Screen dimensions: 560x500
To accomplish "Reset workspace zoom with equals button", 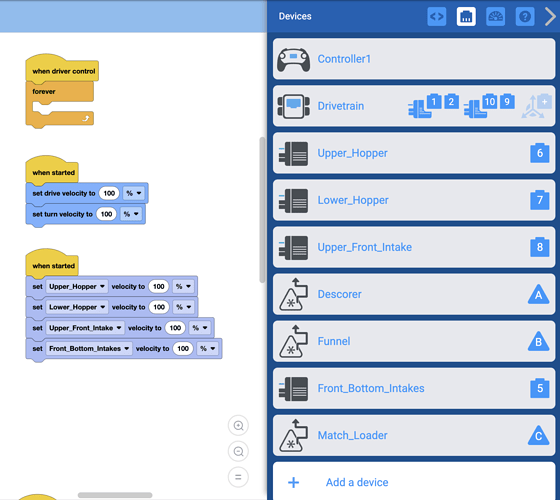I will pos(238,477).
